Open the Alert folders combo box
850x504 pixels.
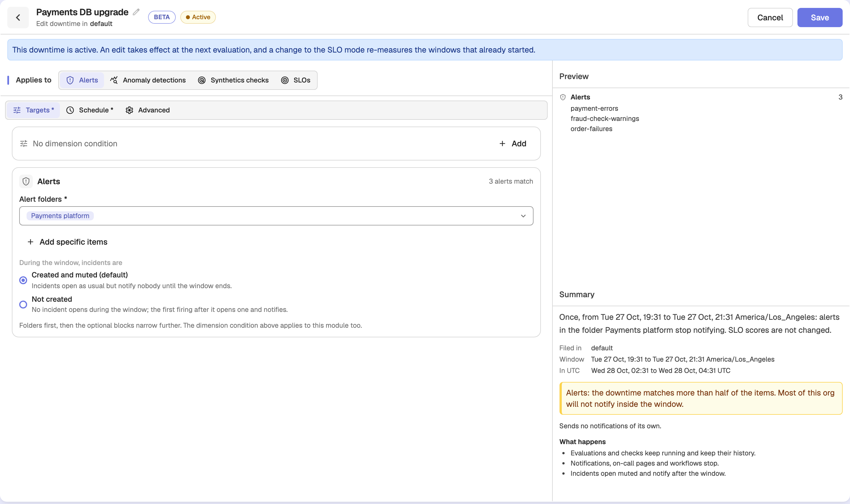(276, 216)
